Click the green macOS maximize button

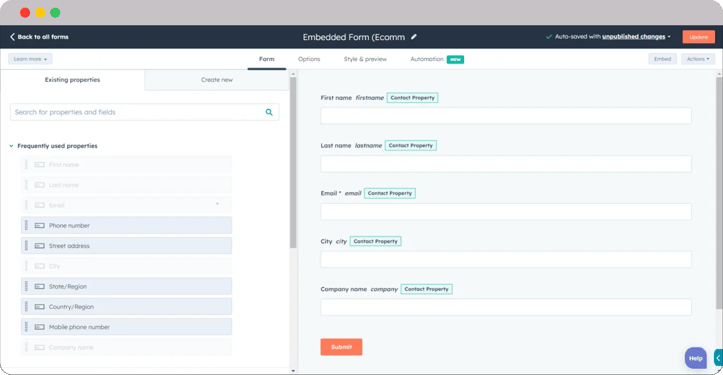[55, 13]
